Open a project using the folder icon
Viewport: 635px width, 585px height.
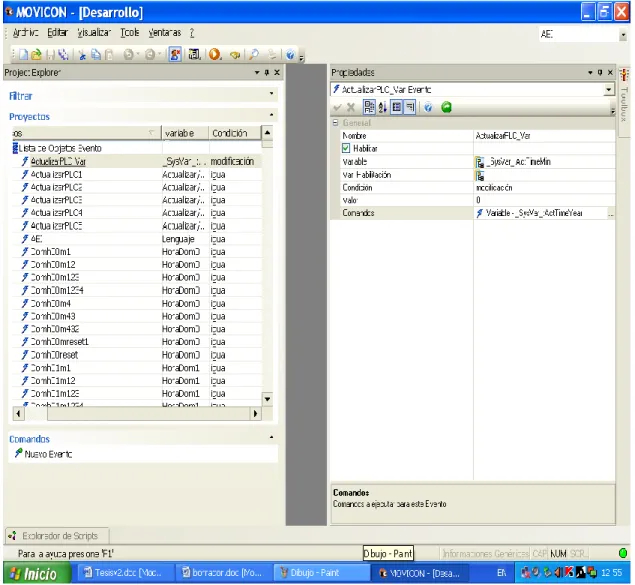tap(36, 55)
